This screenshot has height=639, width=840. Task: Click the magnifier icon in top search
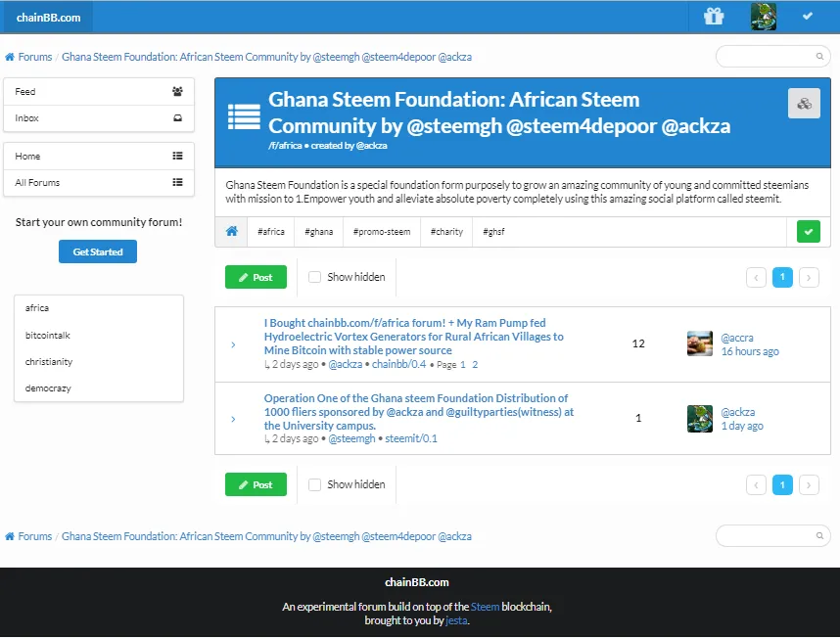[x=819, y=56]
